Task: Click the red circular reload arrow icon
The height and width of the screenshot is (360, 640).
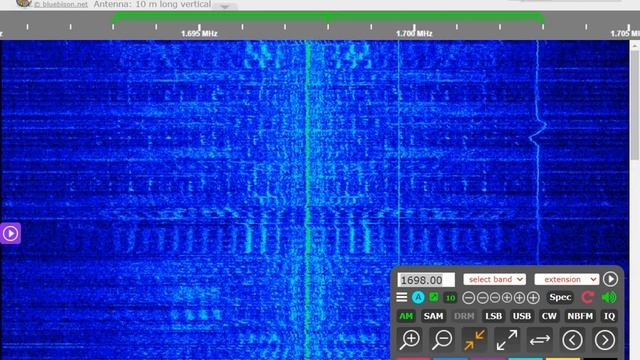Action: click(587, 297)
